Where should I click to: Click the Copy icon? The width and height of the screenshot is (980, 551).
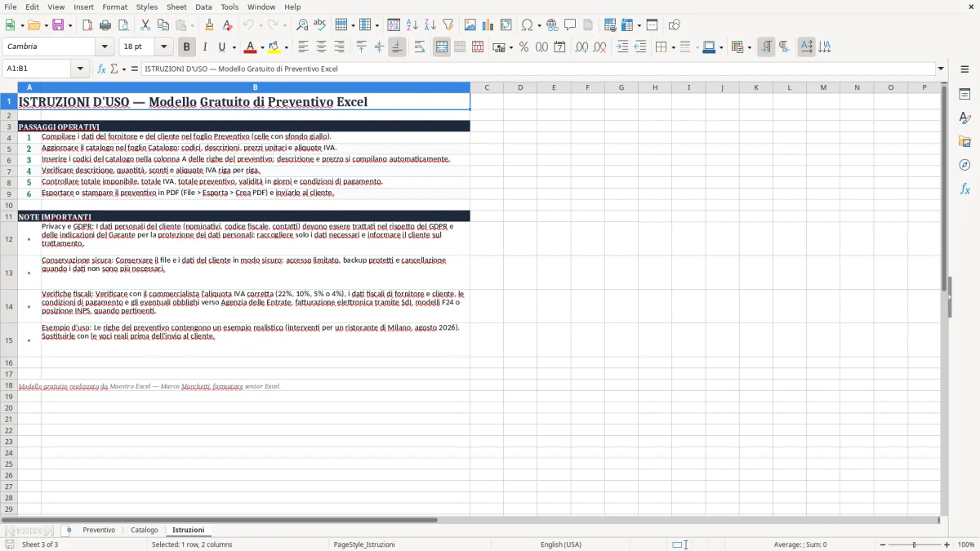click(163, 25)
